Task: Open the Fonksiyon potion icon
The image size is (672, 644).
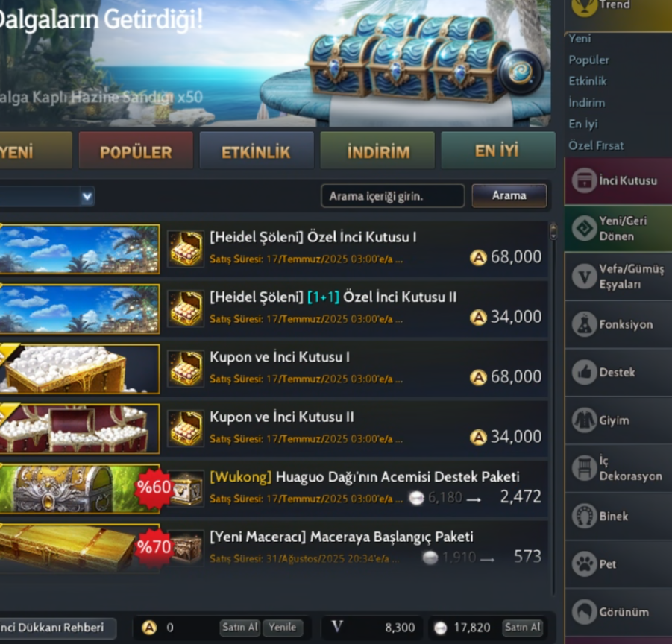Action: 584,324
